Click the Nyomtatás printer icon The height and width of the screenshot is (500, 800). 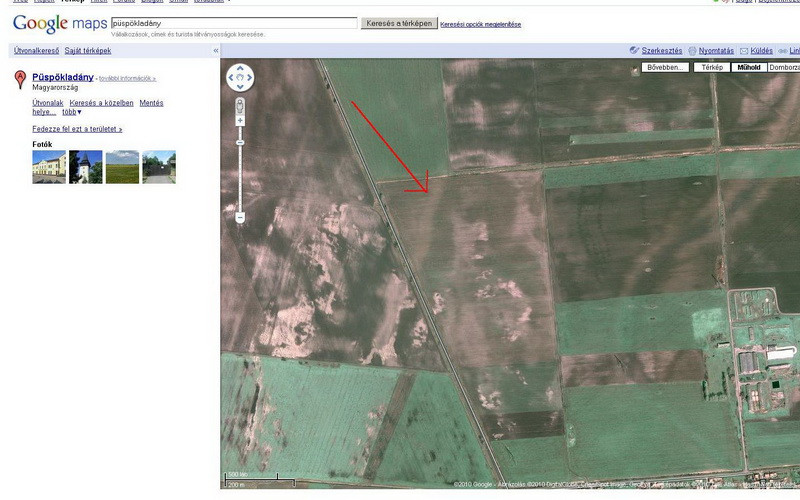692,51
